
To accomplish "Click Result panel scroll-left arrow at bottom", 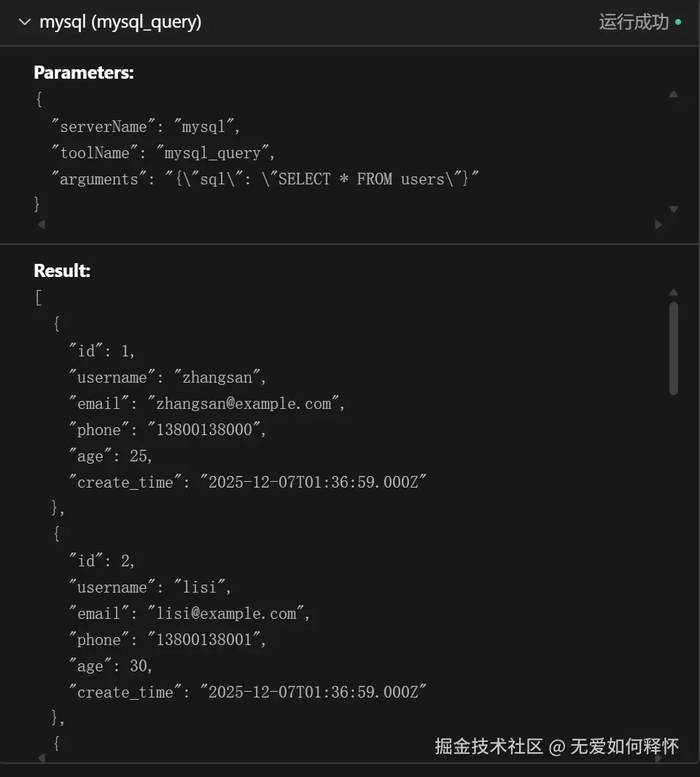I will pyautogui.click(x=41, y=759).
